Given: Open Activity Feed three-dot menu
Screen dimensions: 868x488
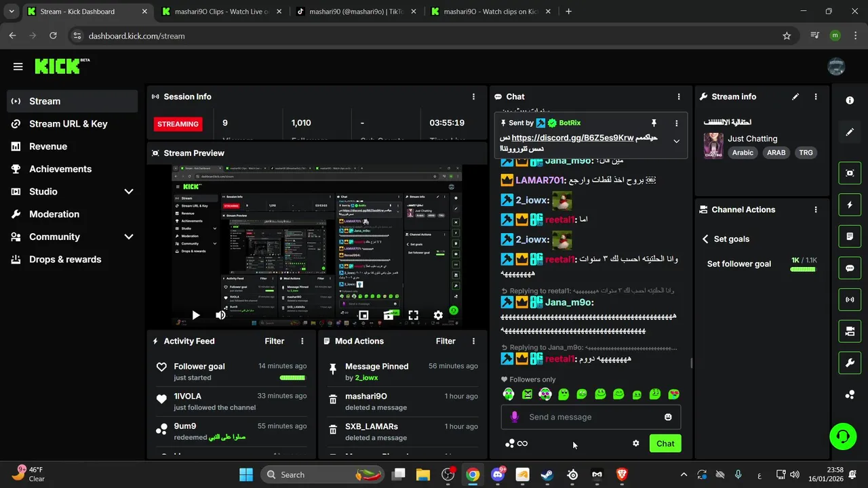Looking at the screenshot, I should [302, 341].
